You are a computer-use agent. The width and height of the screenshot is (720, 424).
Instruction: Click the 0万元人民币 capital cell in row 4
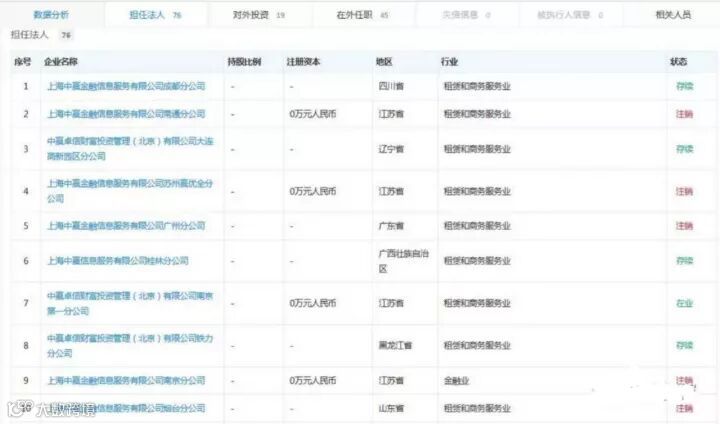(313, 191)
